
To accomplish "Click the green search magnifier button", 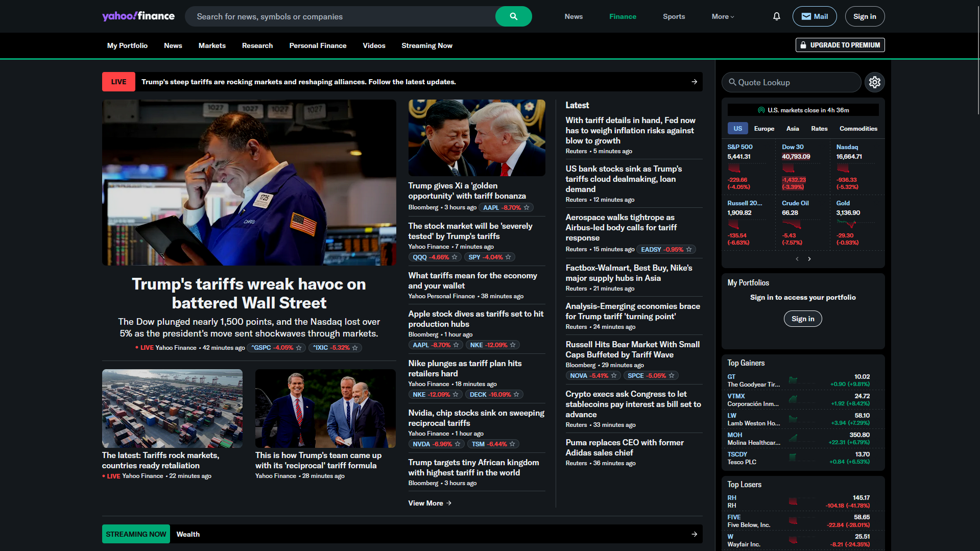I will (513, 16).
